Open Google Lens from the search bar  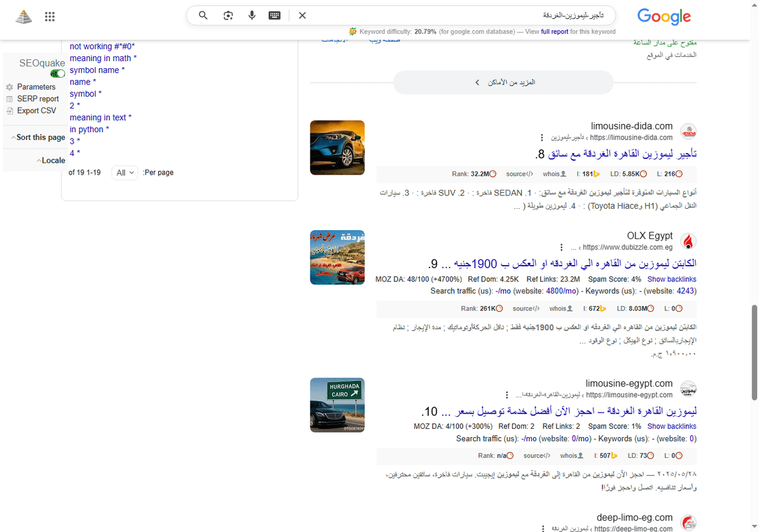pyautogui.click(x=228, y=15)
